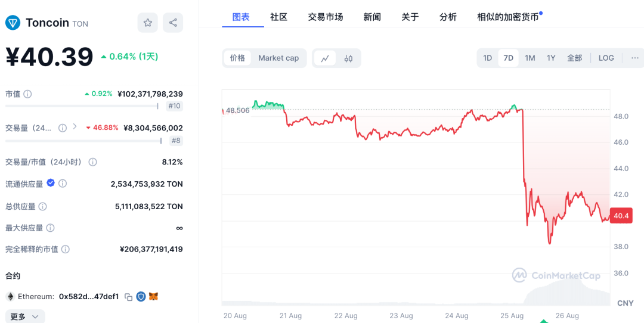Select the 全部 time range button
644x323 pixels.
[x=574, y=58]
